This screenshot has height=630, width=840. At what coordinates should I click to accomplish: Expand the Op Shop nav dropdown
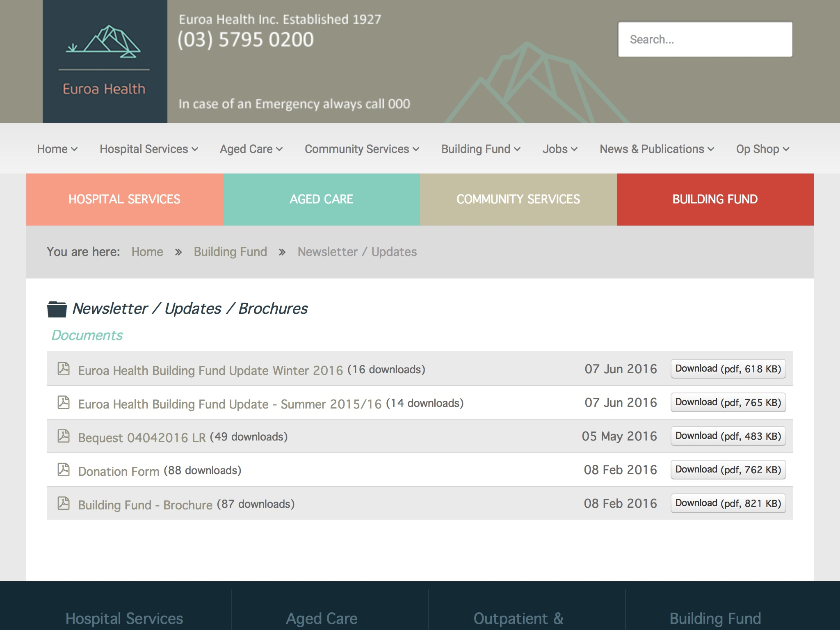pos(762,149)
